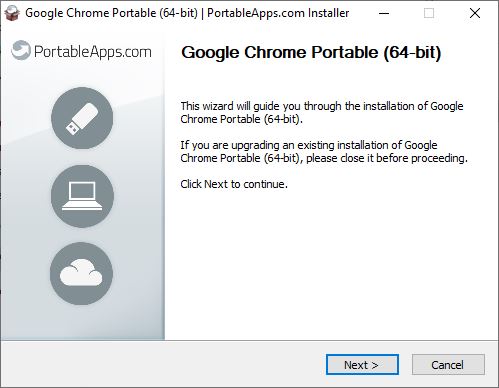This screenshot has width=499, height=388.
Task: Cancel the Chrome Portable installation
Action: pos(448,365)
